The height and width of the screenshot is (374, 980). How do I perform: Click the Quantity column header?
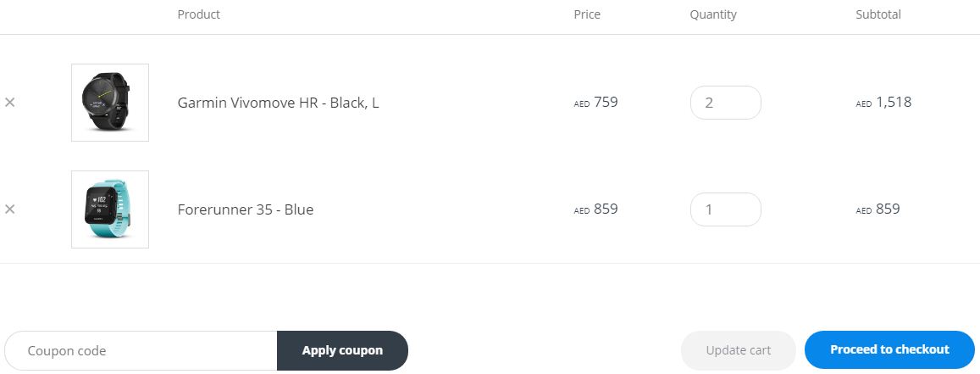click(713, 14)
